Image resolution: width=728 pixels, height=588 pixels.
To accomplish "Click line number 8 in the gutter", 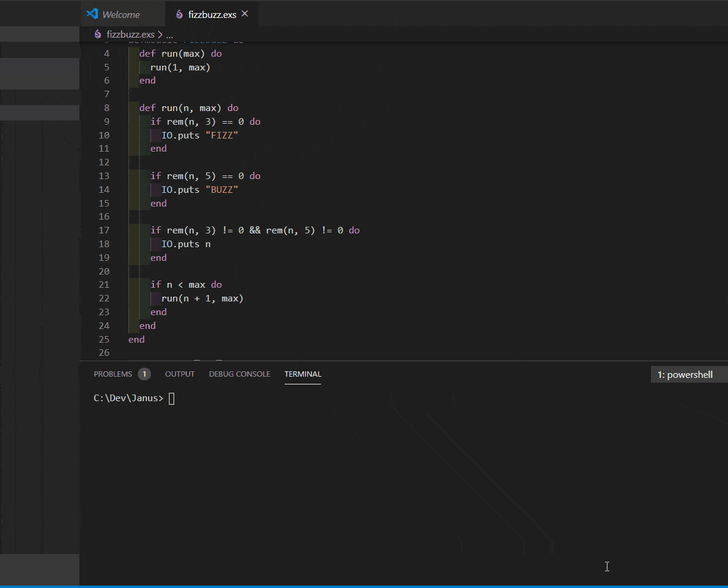I will pos(106,108).
